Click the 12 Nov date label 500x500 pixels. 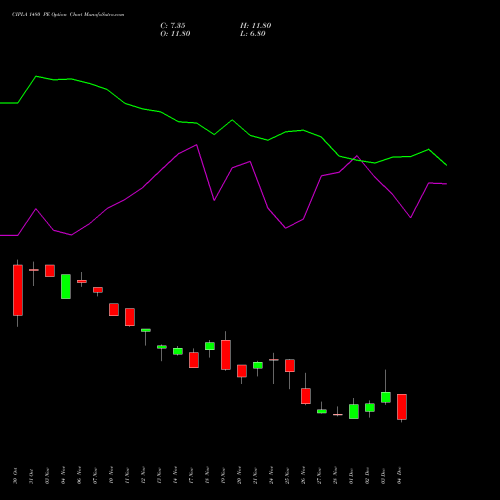(143, 476)
